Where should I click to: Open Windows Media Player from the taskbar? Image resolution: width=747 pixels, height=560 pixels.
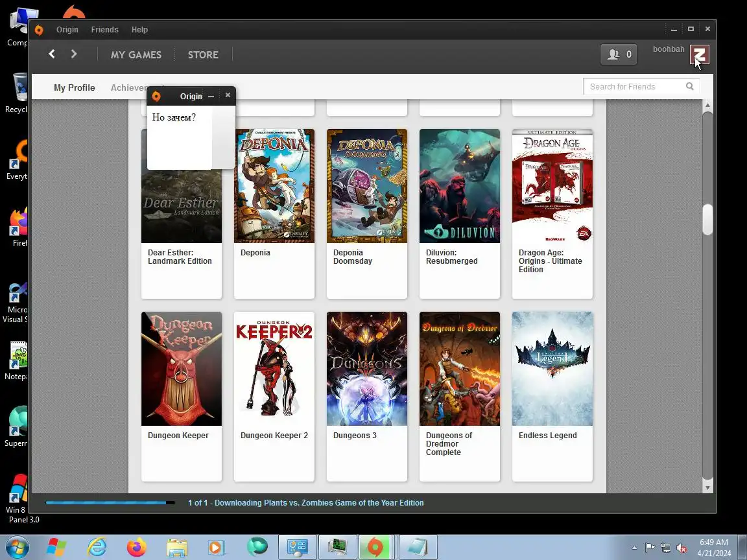pos(217,547)
